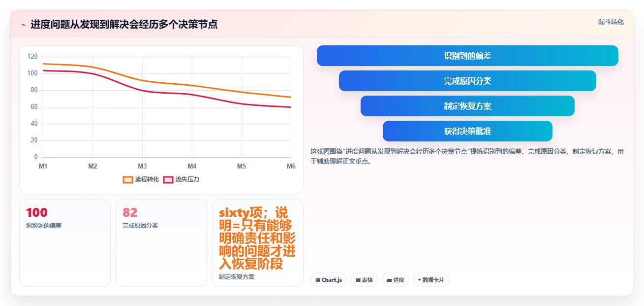Viewport: 644px width, 306px height.
Task: Click the 数据卡片 tag chip
Action: tap(431, 280)
